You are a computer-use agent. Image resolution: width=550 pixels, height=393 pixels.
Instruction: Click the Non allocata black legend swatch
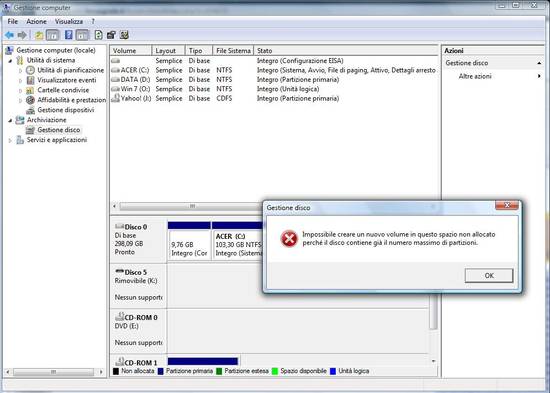[x=116, y=371]
